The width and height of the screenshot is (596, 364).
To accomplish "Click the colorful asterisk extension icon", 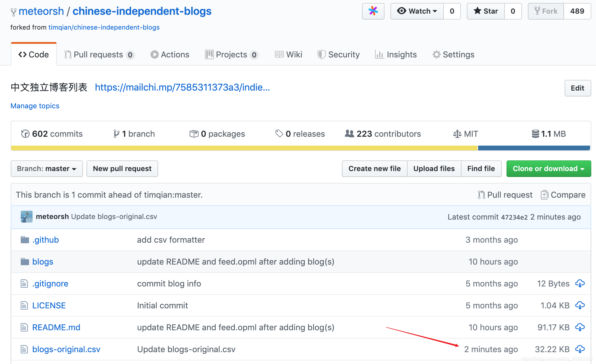I will (373, 11).
